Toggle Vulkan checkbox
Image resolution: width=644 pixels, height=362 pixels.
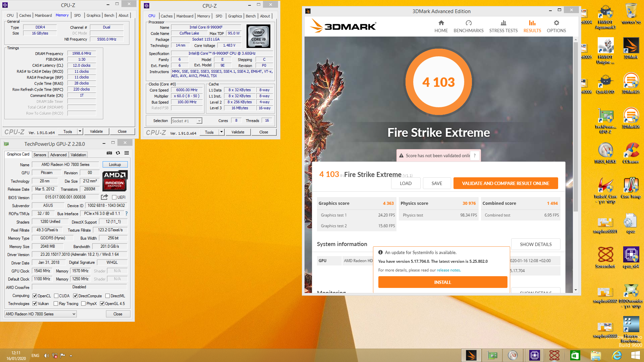[35, 304]
